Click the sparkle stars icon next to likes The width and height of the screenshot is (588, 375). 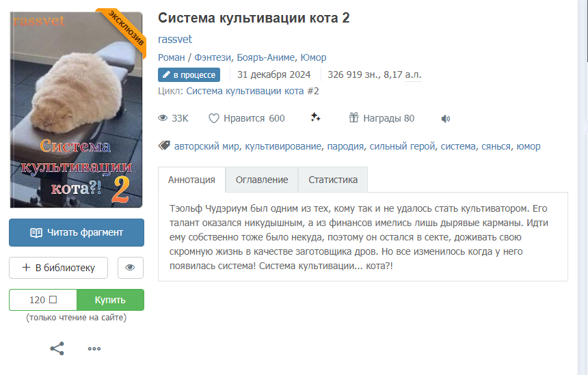(315, 117)
